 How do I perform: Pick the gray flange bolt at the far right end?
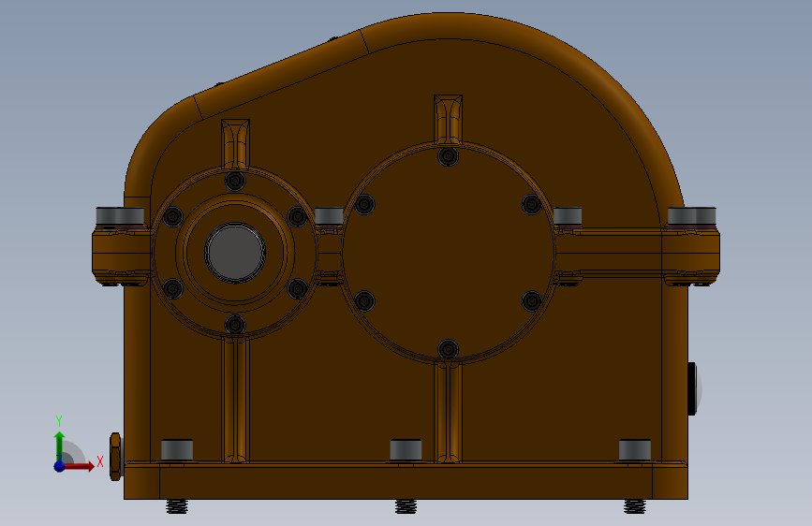point(692,216)
